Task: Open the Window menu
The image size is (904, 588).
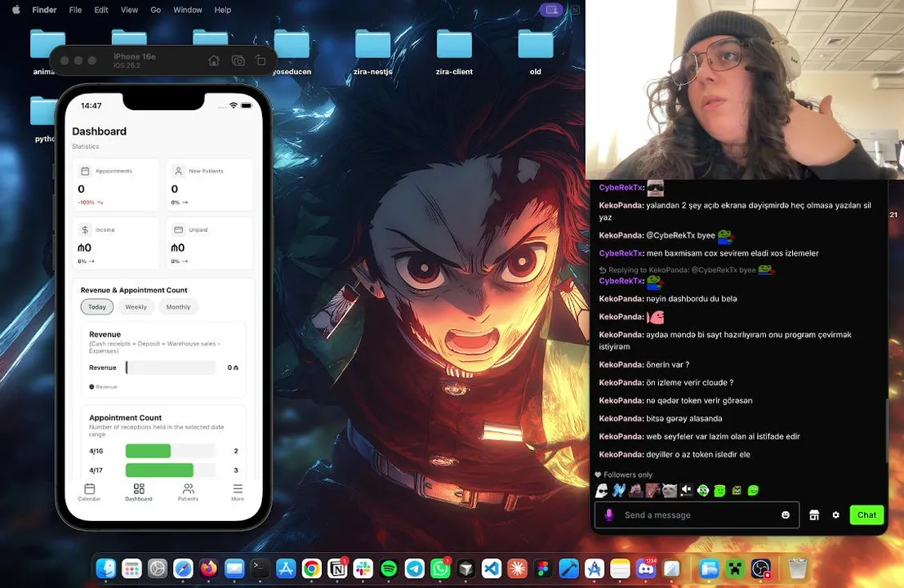Action: tap(188, 10)
